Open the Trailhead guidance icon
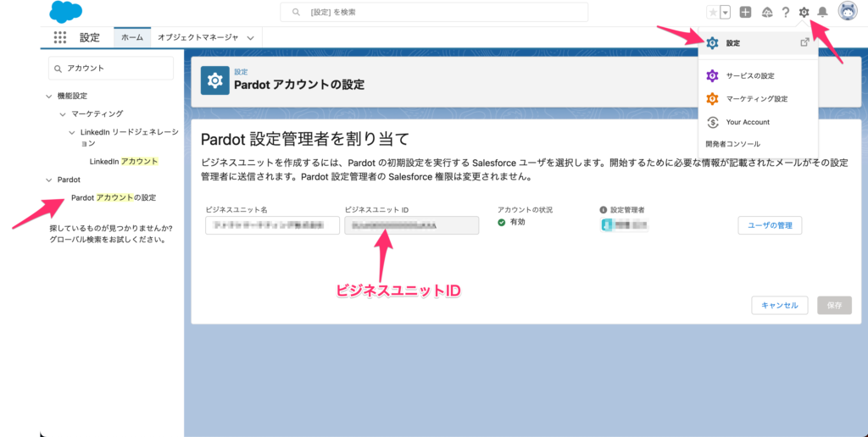The width and height of the screenshot is (868, 437). 766,12
